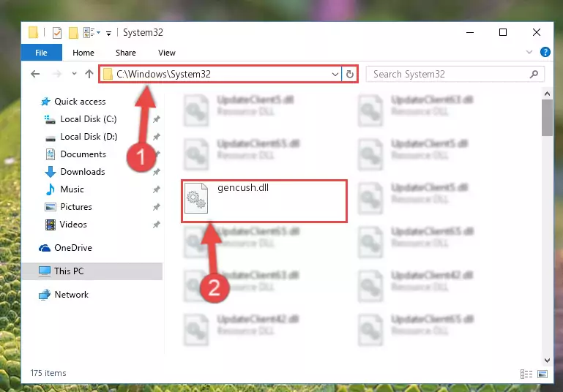The width and height of the screenshot is (563, 392).
Task: Select the gencush.dll file name
Action: pos(243,188)
